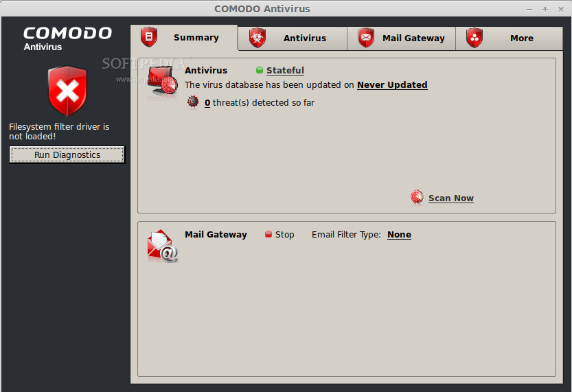
Task: Open the Mail Gateway tab
Action: click(x=401, y=38)
